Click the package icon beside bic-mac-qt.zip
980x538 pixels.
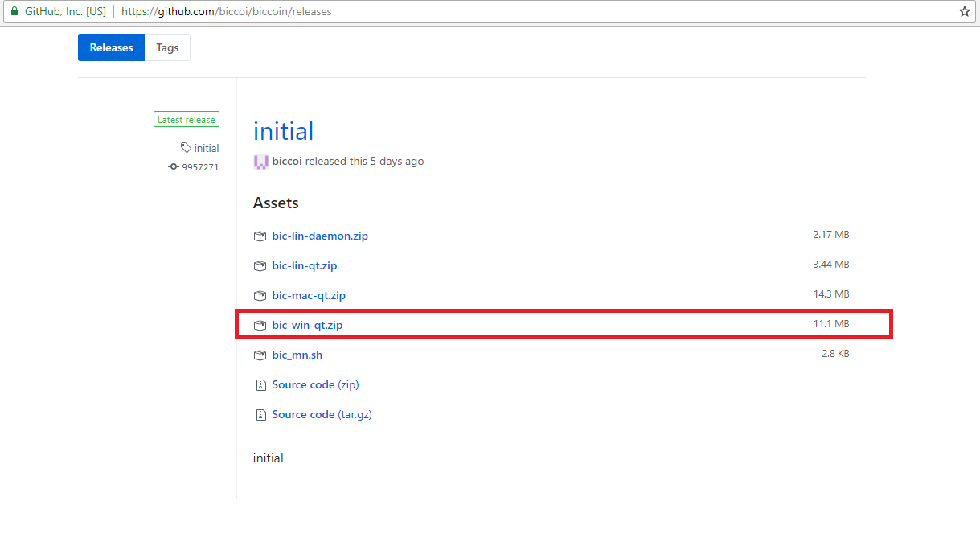(x=260, y=296)
